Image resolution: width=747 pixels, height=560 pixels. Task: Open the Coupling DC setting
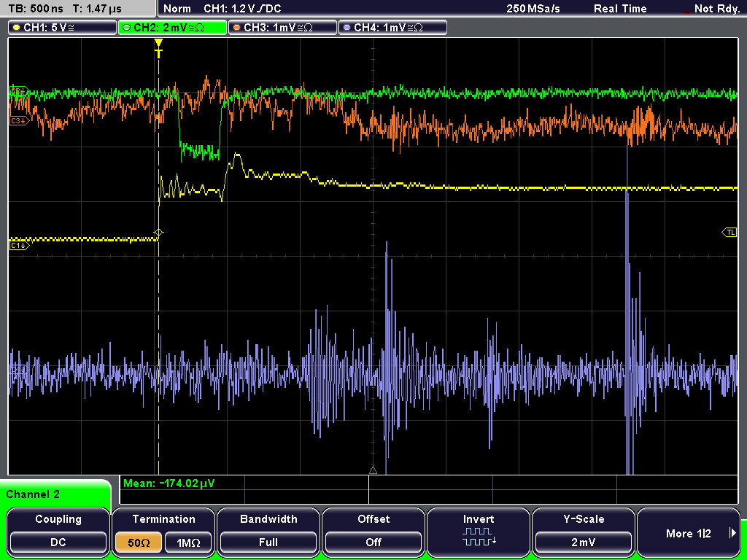(58, 542)
